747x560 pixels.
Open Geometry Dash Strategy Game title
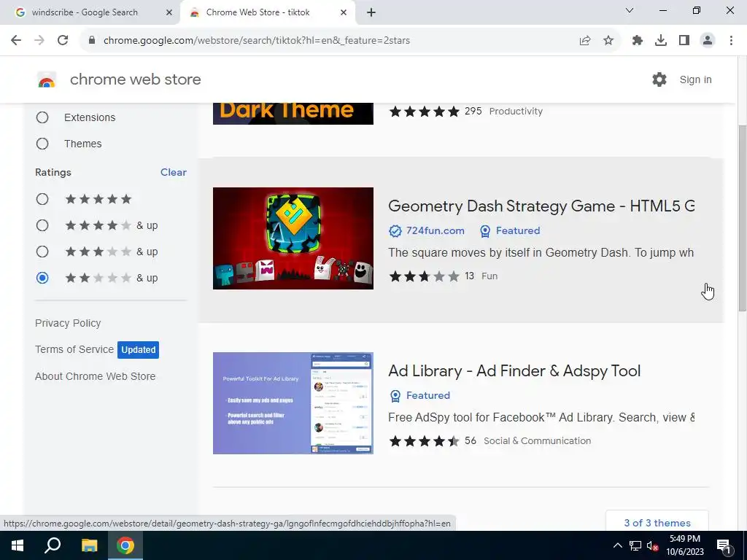point(541,206)
